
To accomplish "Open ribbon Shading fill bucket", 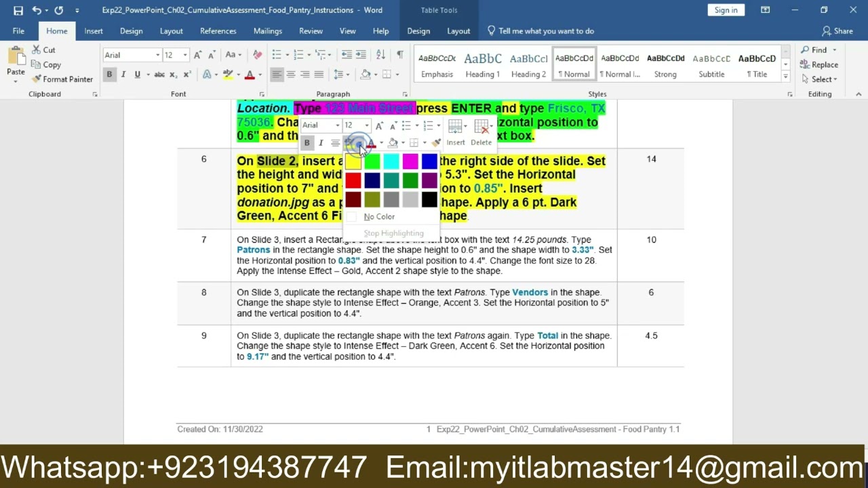I will pos(366,75).
